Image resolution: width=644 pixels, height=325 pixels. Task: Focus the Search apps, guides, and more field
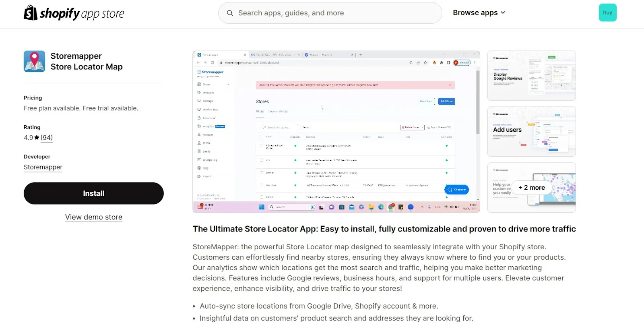click(330, 13)
